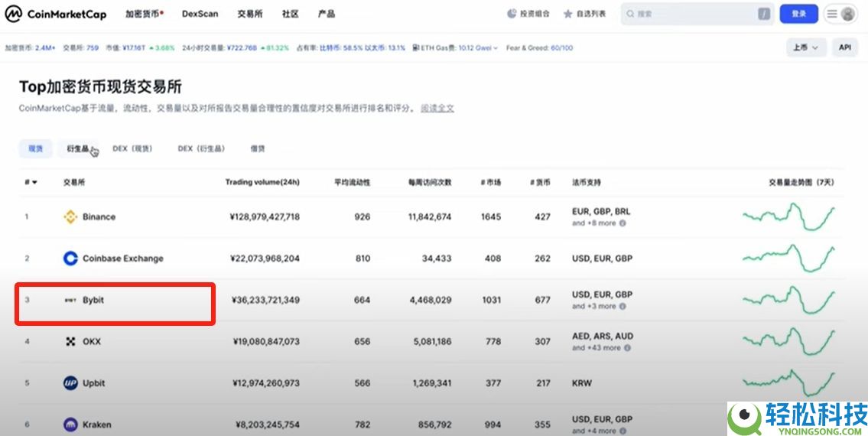Switch to the 借贷 tab
The height and width of the screenshot is (436, 868).
click(x=258, y=148)
